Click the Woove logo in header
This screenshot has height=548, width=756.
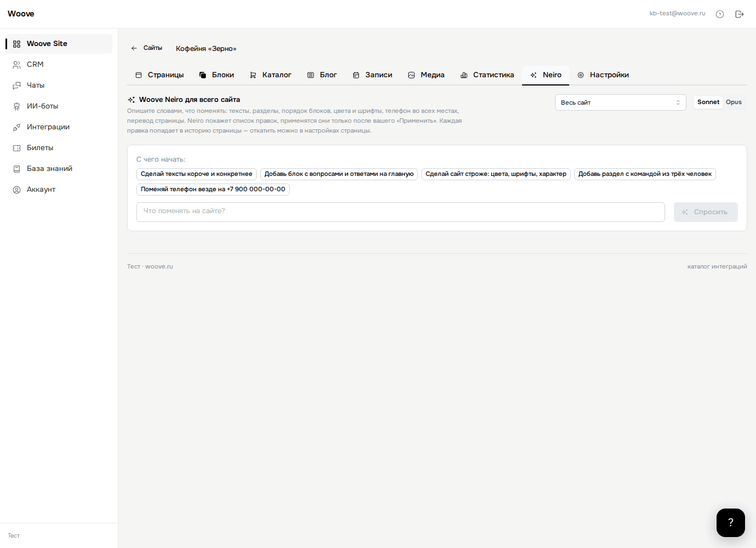tap(21, 14)
